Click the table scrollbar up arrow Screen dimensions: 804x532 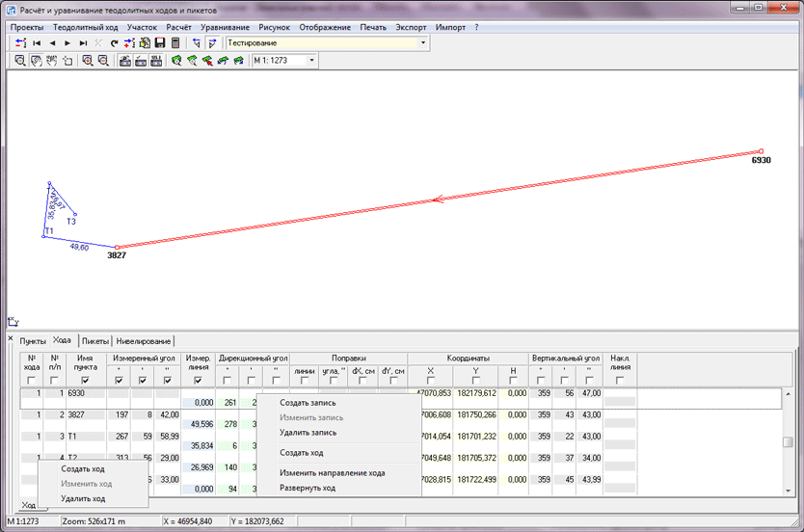(788, 394)
